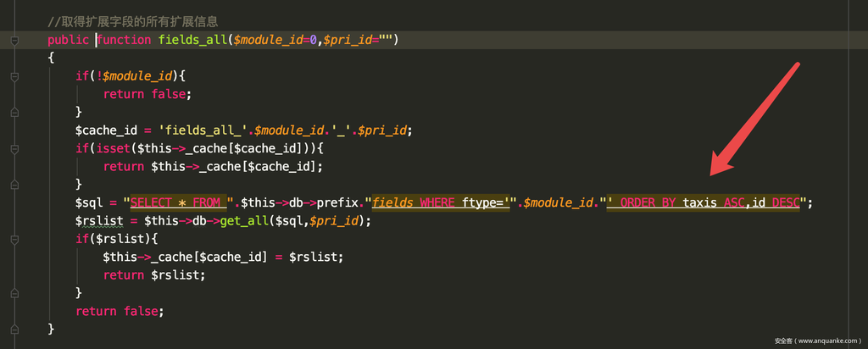Click the $pri_id="" parameter in signature
Screen dimensions: 868x349
(356, 40)
